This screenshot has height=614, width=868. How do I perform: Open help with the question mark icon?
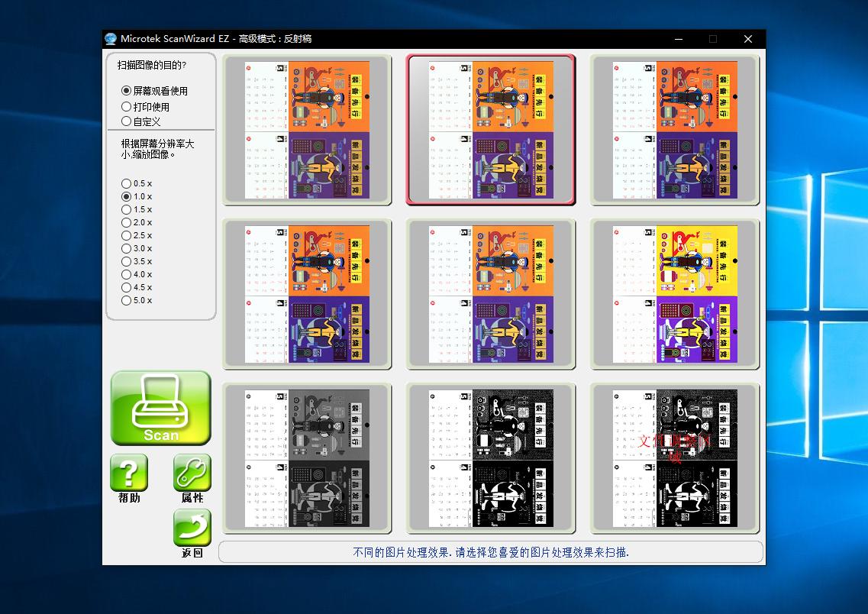pos(129,472)
